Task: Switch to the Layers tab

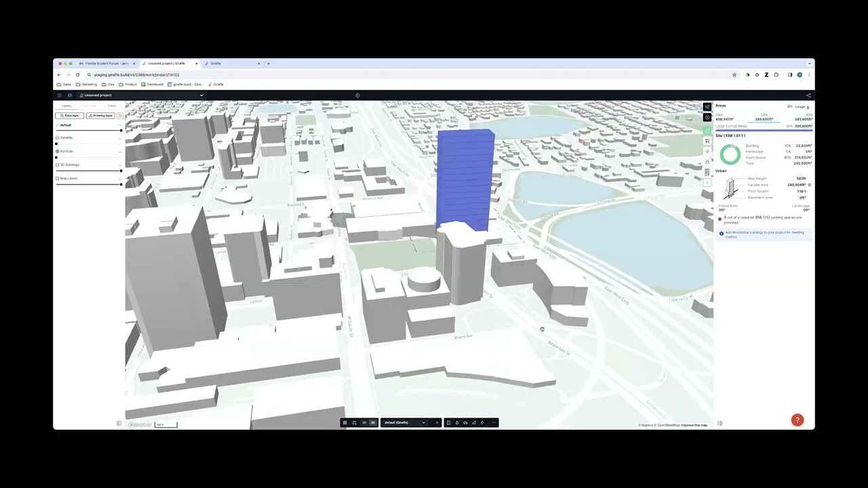Action: point(66,106)
